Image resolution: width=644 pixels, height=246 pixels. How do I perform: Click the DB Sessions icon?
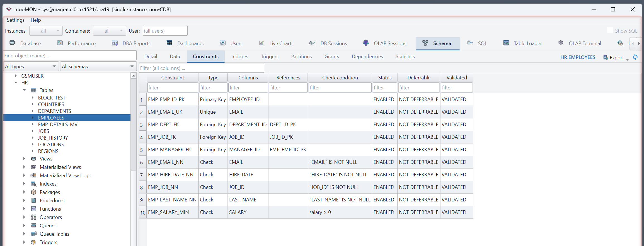coord(312,43)
